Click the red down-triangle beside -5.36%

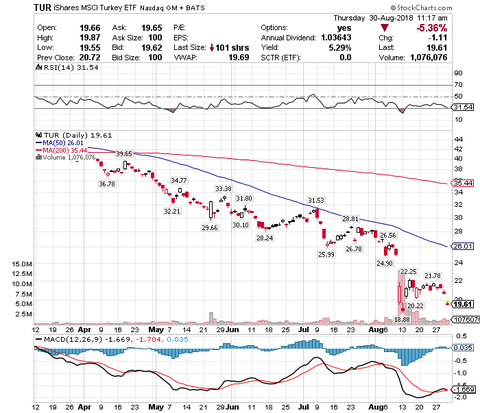(384, 28)
